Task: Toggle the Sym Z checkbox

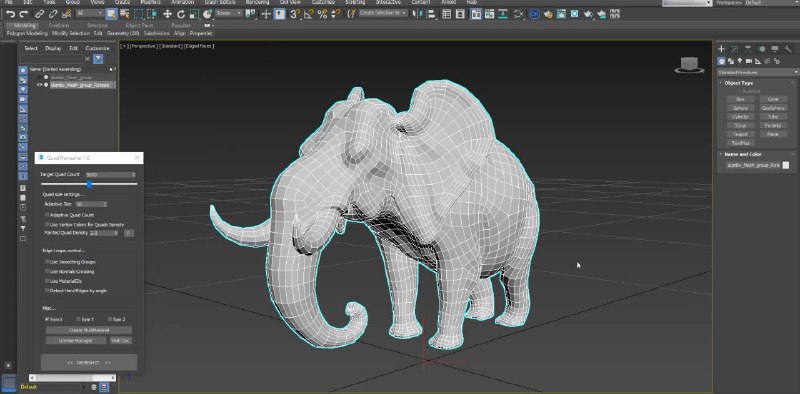Action: click(110, 319)
